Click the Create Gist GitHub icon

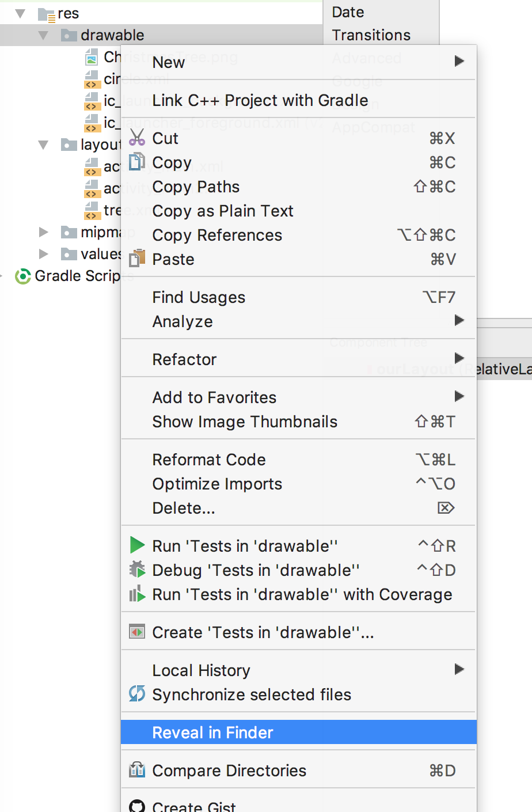tap(137, 806)
